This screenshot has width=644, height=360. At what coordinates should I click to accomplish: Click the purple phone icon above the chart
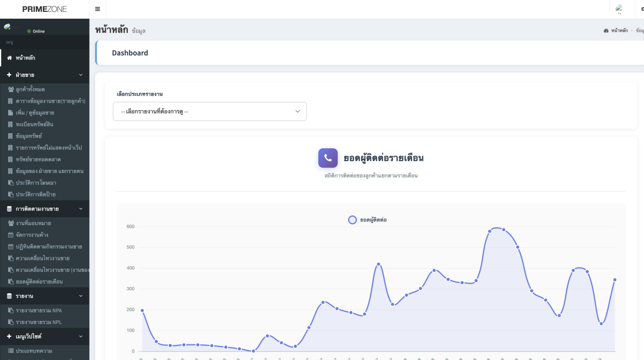click(328, 158)
